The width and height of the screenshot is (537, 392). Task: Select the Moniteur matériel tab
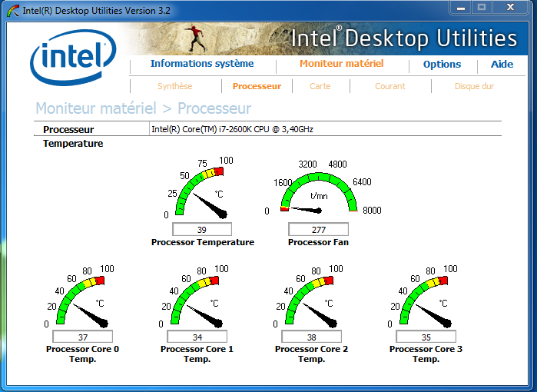coord(341,65)
